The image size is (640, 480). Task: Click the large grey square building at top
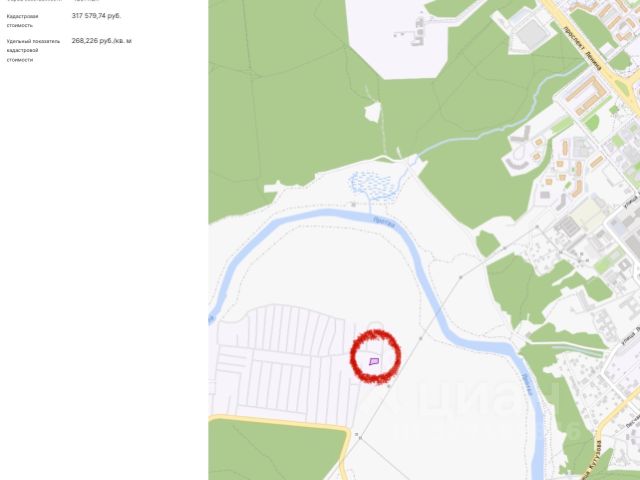tap(531, 33)
